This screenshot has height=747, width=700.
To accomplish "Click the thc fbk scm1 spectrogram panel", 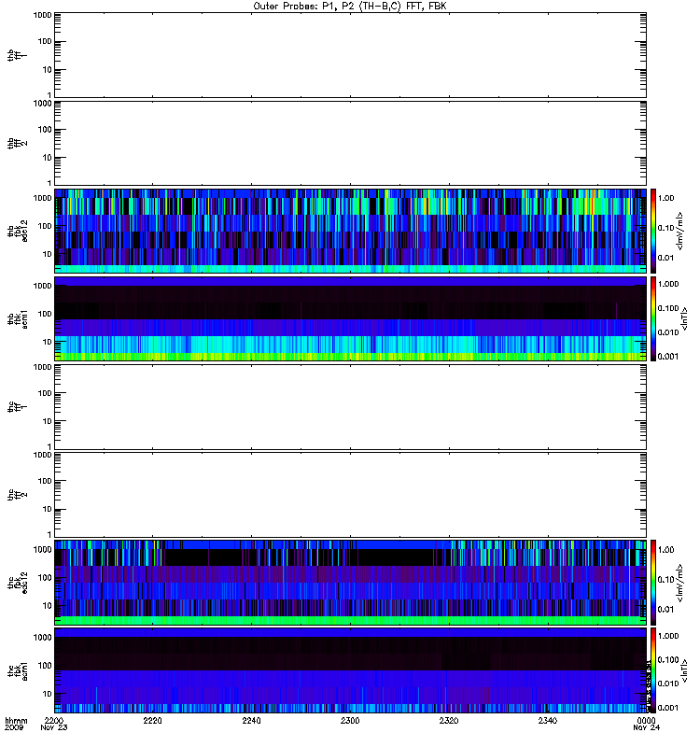I will tap(350, 670).
